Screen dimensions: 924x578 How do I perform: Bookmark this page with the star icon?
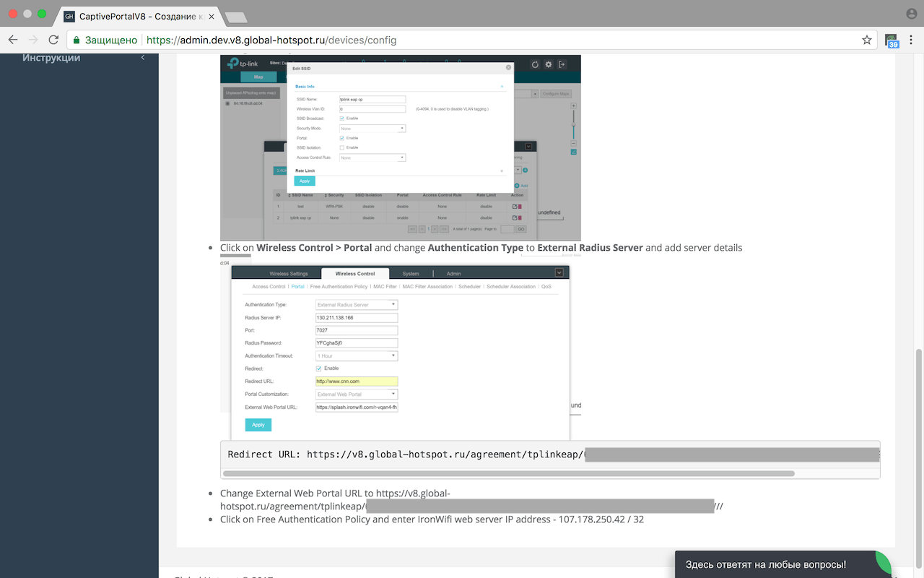click(x=867, y=40)
